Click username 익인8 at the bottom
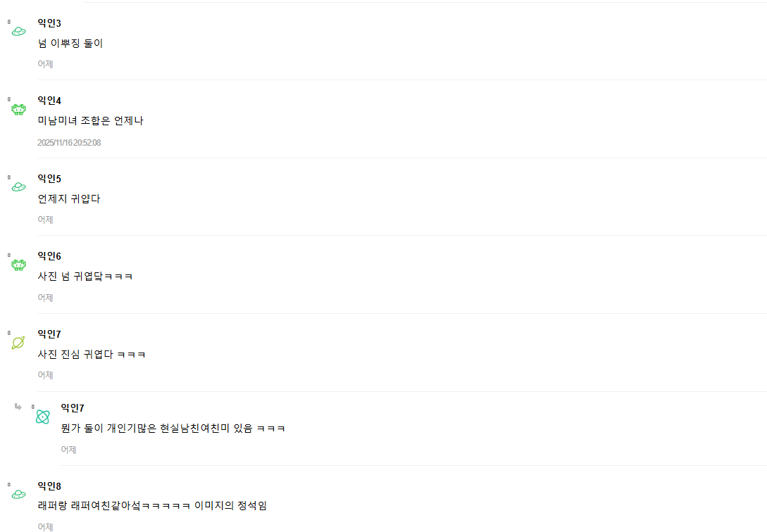This screenshot has height=532, width=767. (x=49, y=486)
